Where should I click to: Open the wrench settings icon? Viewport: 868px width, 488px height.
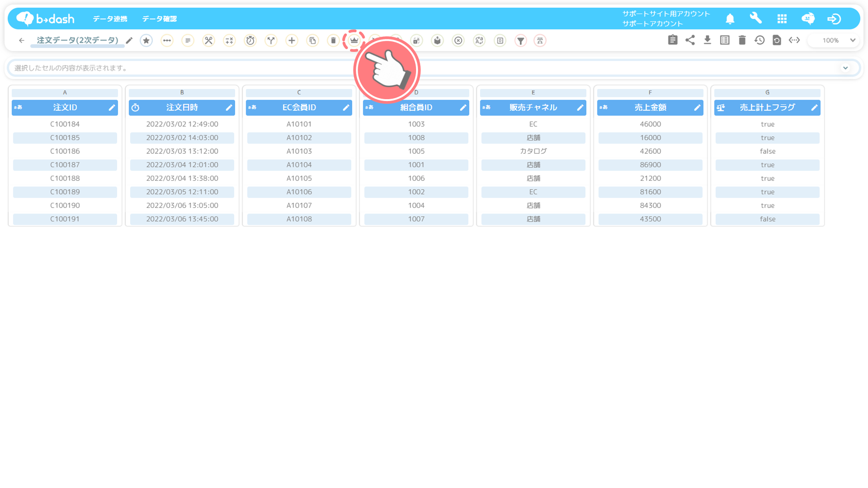click(x=756, y=18)
